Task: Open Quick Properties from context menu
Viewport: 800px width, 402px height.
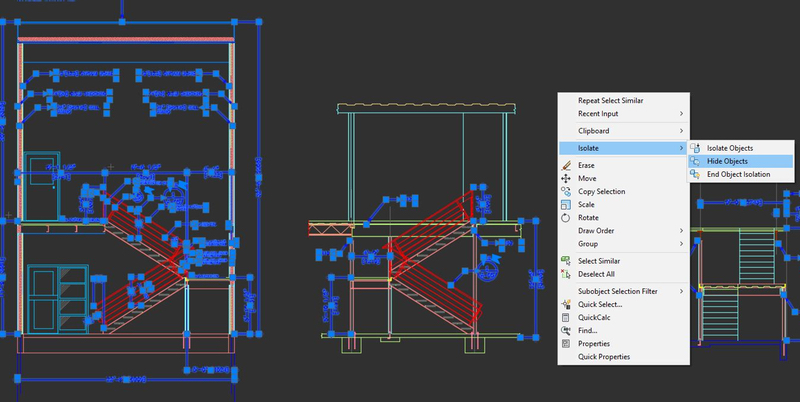Action: click(611, 356)
